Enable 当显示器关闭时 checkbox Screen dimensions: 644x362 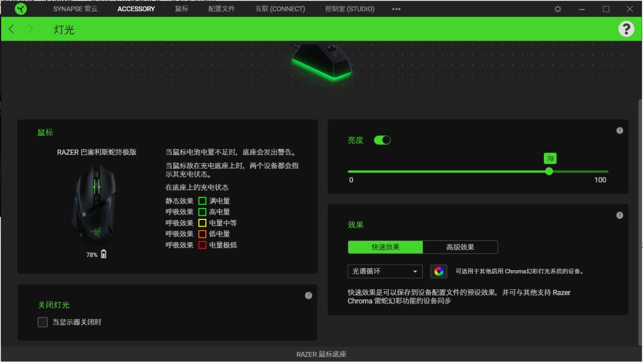tap(42, 322)
